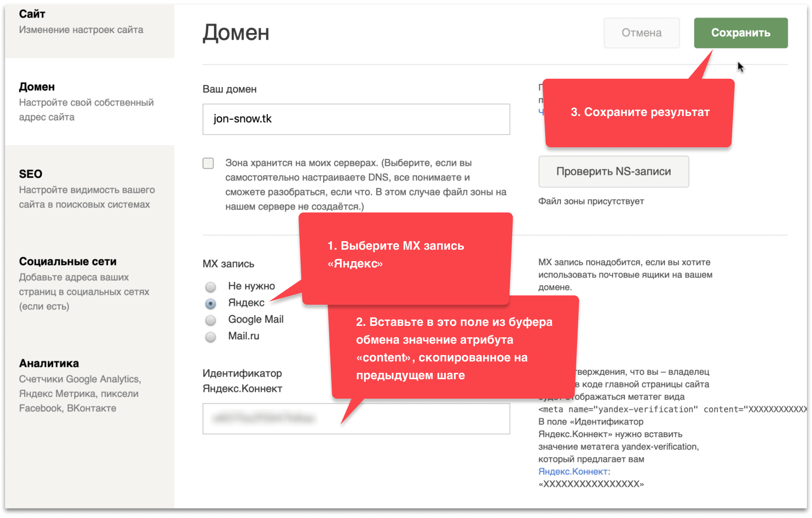Click Проверить NS-записи button

pyautogui.click(x=613, y=171)
